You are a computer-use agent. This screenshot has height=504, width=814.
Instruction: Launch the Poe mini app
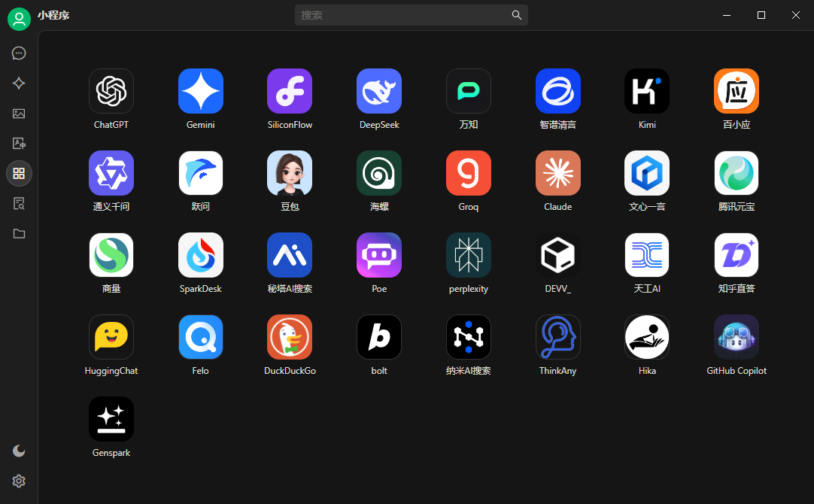[379, 255]
